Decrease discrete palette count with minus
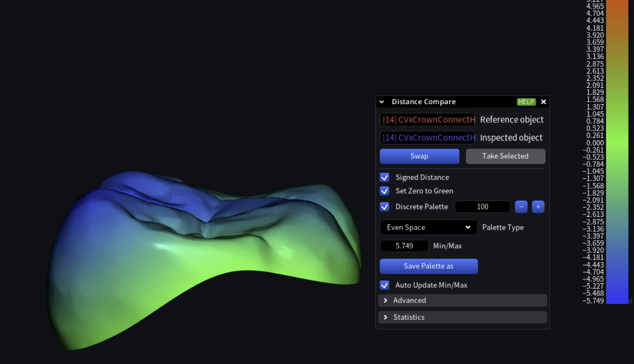 click(x=521, y=207)
